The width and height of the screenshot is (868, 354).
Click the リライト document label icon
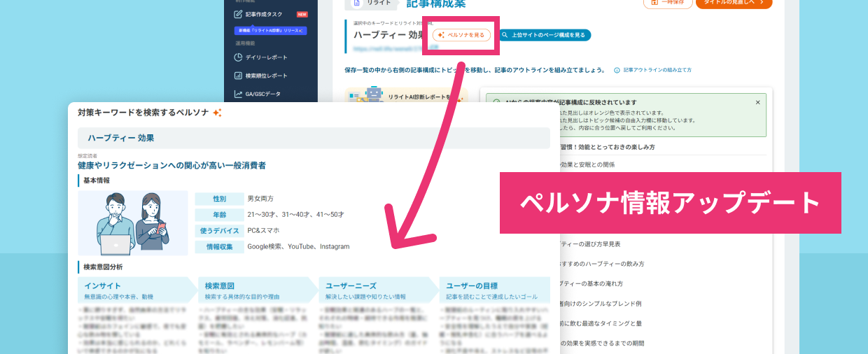357,3
